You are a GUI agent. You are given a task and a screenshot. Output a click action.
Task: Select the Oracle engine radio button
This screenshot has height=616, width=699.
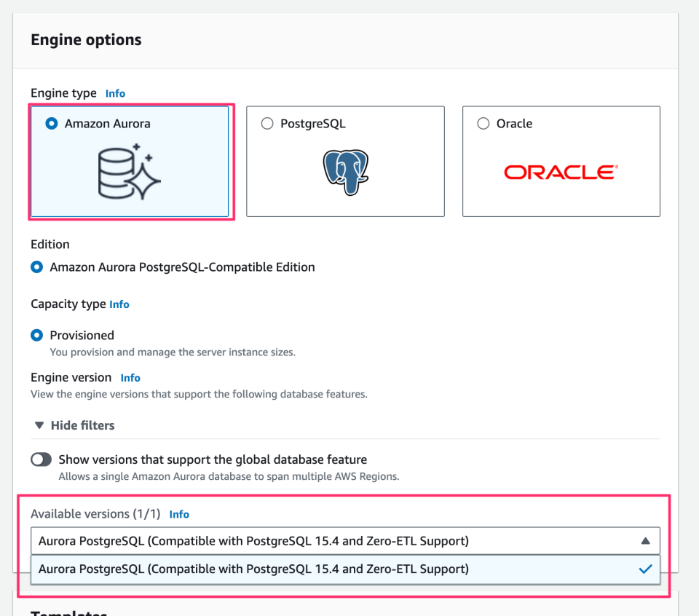pyautogui.click(x=483, y=124)
